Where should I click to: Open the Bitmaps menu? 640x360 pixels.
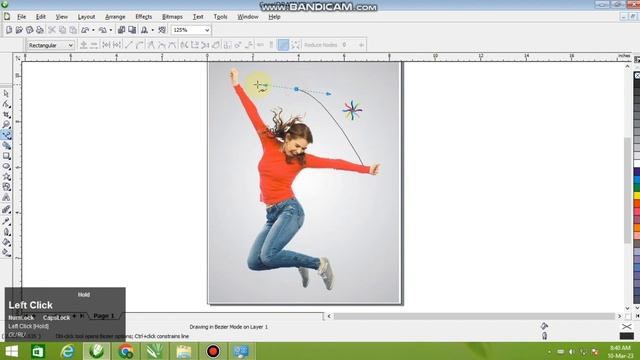coord(172,17)
